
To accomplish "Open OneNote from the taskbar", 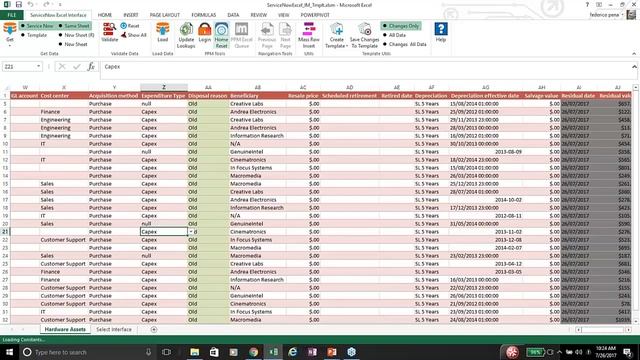I will point(312,352).
